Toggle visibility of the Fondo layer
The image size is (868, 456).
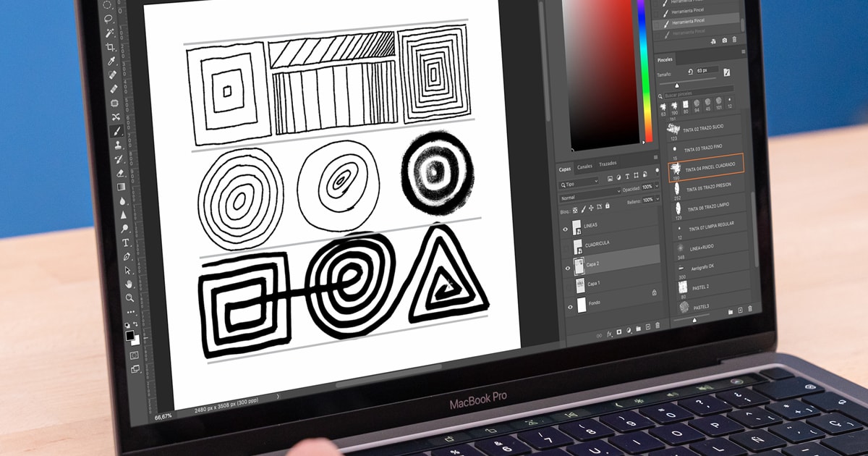tap(569, 305)
